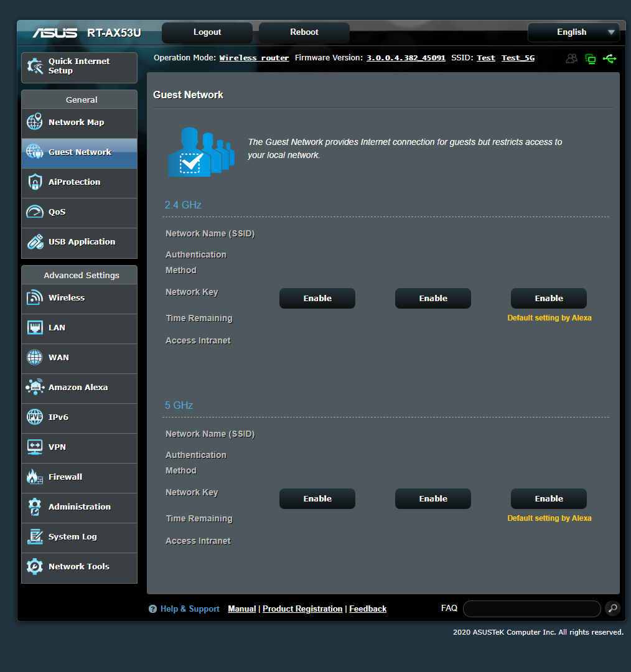Open the Network Map page
631x672 pixels.
point(79,122)
